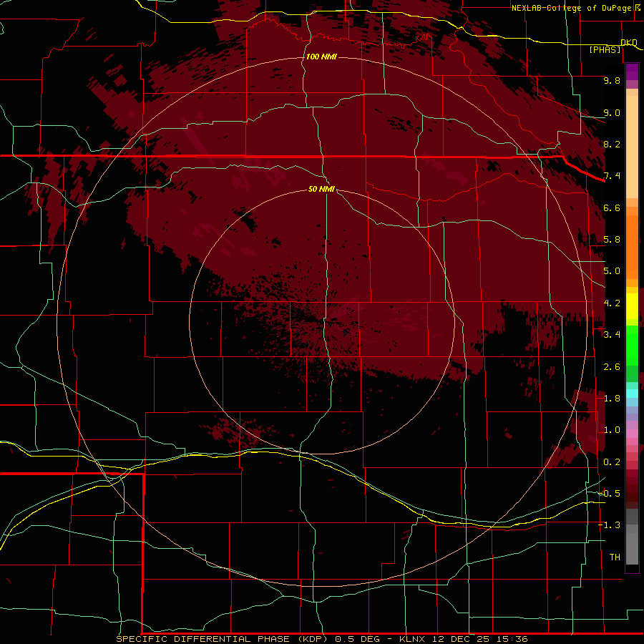Pick the cyan color bar segment
The image size is (644, 644).
click(632, 393)
